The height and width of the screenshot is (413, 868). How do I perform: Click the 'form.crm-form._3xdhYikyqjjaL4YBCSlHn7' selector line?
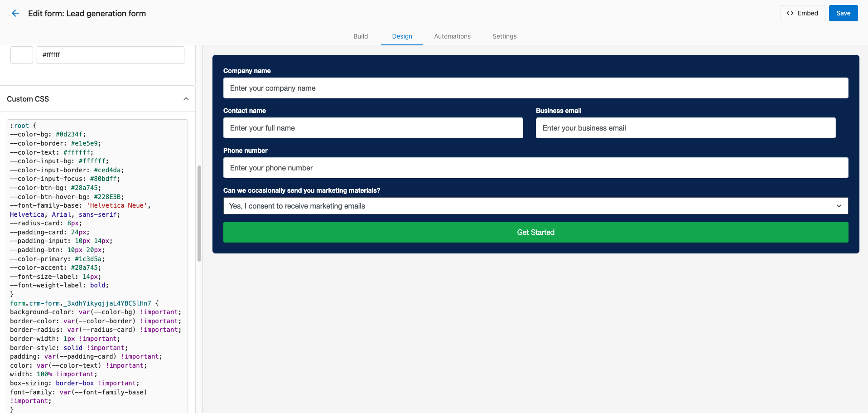[x=84, y=303]
